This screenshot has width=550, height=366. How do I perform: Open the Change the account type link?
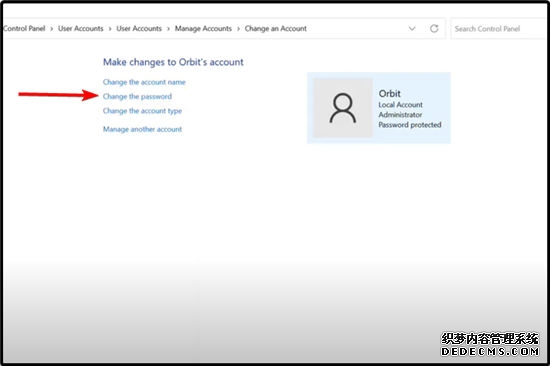[x=142, y=111]
